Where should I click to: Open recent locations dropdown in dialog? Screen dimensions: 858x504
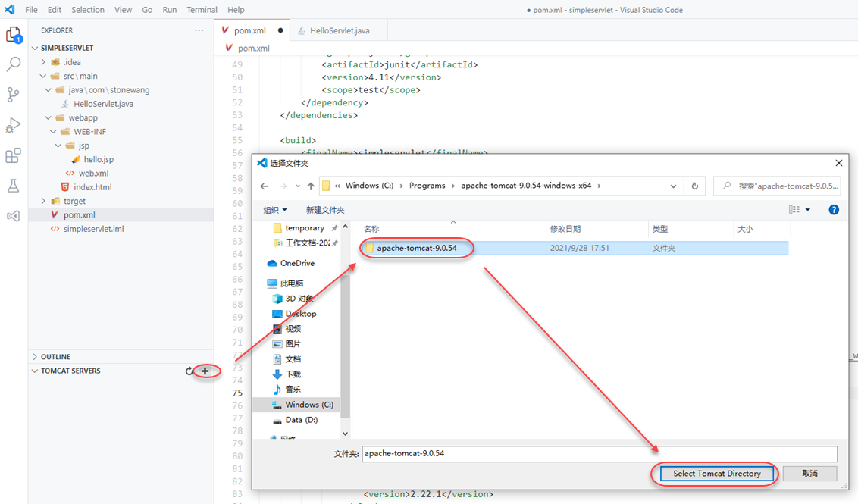coord(298,186)
